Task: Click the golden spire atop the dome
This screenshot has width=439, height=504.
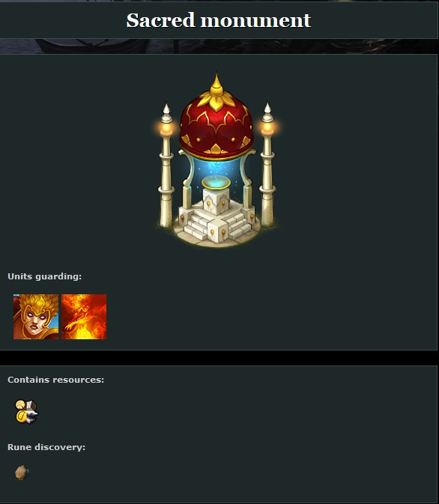Action: point(216,85)
